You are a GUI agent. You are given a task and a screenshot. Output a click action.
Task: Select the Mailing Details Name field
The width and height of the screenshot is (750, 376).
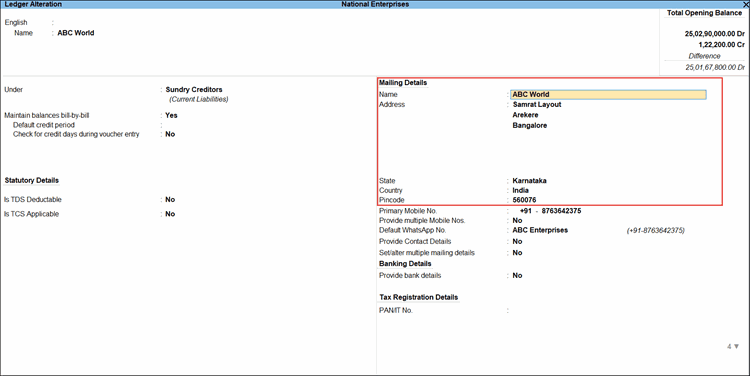click(x=608, y=95)
